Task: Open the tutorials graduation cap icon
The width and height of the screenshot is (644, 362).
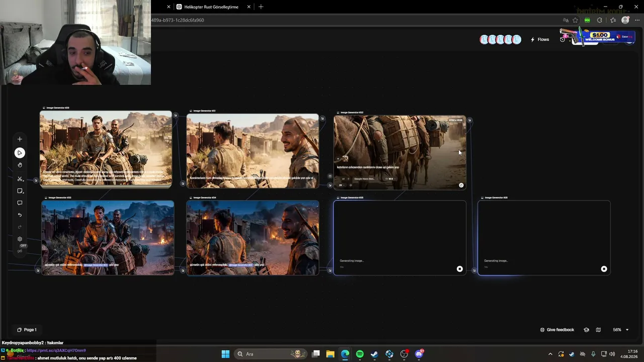Action: (586, 330)
